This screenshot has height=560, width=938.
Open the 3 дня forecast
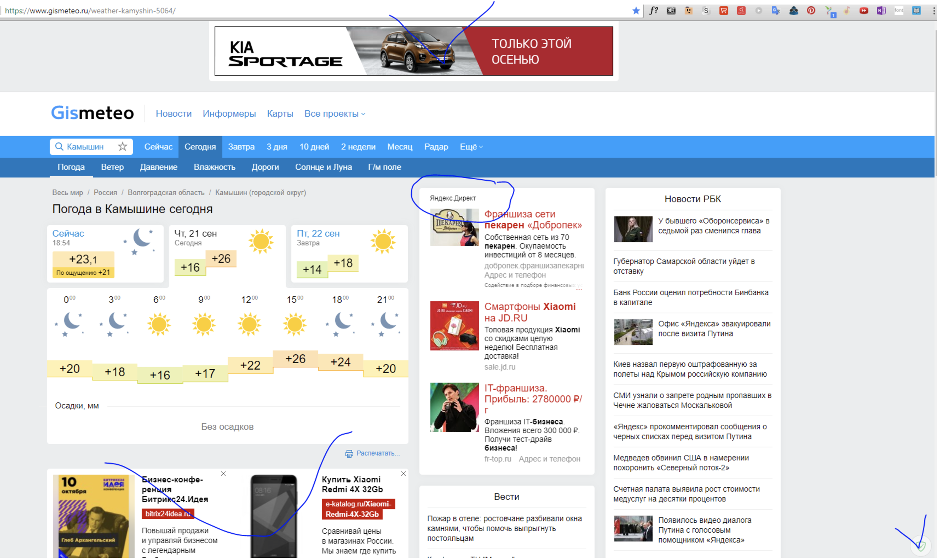click(277, 147)
